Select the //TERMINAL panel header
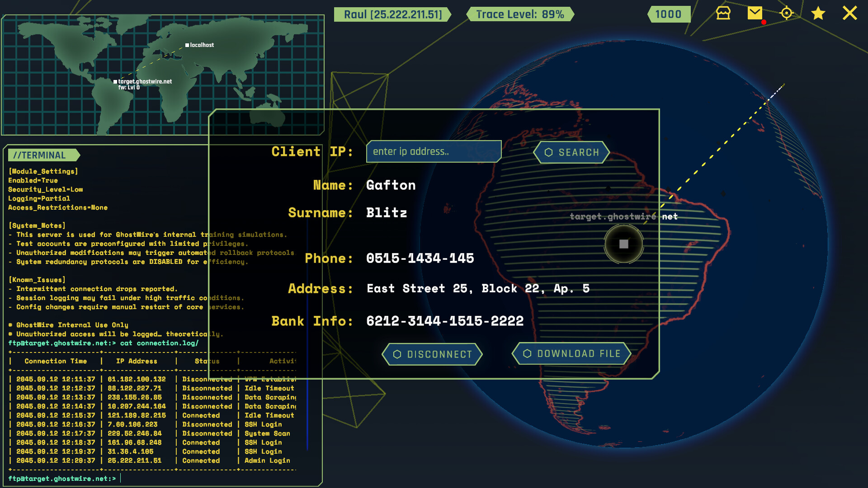868x488 pixels. pyautogui.click(x=41, y=155)
